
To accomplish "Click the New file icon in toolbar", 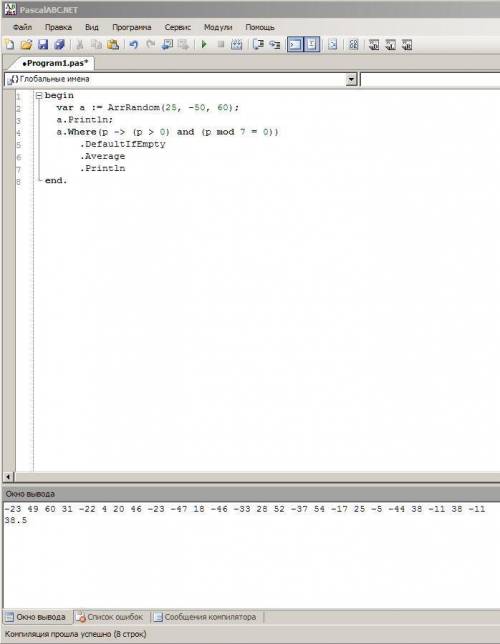I will point(9,44).
